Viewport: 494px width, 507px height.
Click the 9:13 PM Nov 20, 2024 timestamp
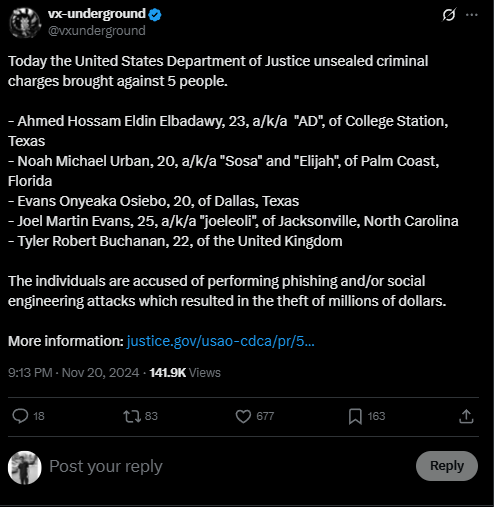pos(74,372)
